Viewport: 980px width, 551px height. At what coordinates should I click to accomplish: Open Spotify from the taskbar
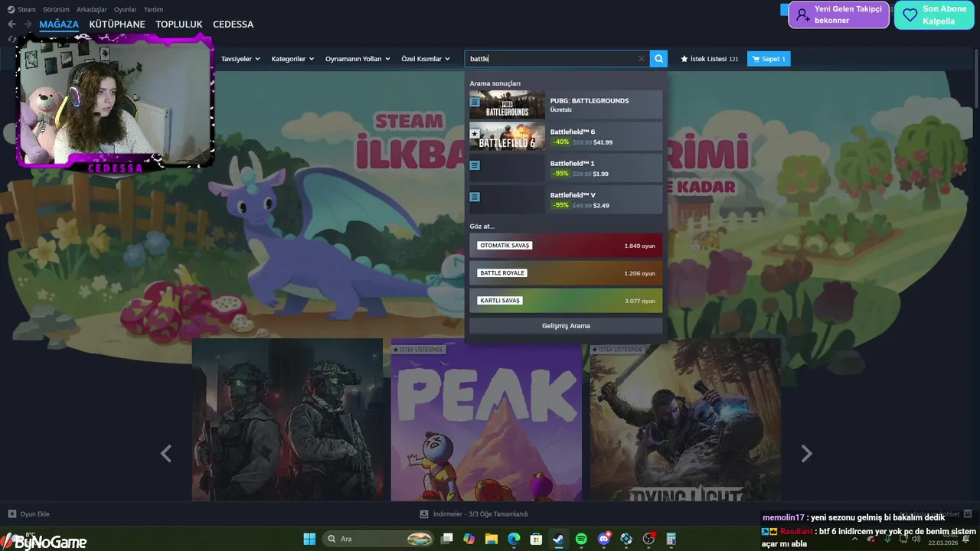581,540
